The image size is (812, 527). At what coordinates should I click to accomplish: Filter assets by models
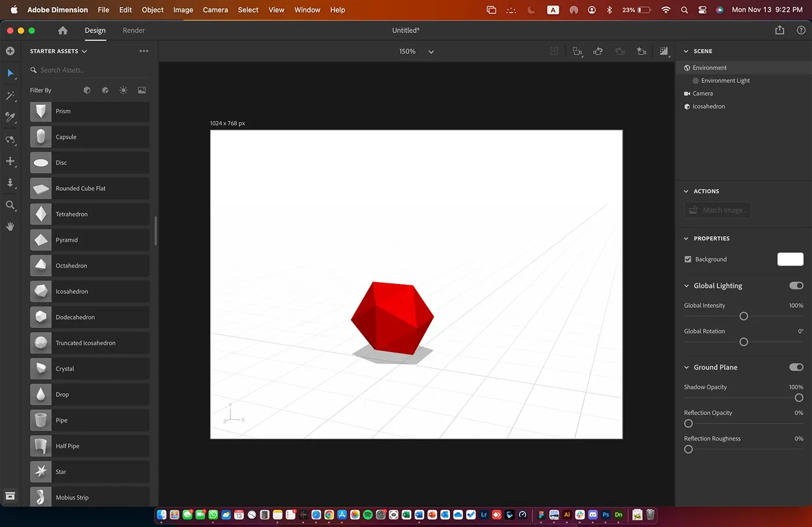(87, 90)
